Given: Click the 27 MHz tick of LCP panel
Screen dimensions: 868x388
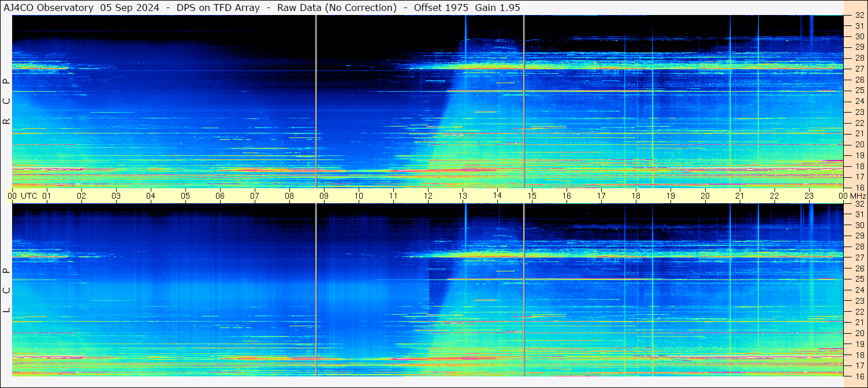Looking at the screenshot, I should click(859, 258).
